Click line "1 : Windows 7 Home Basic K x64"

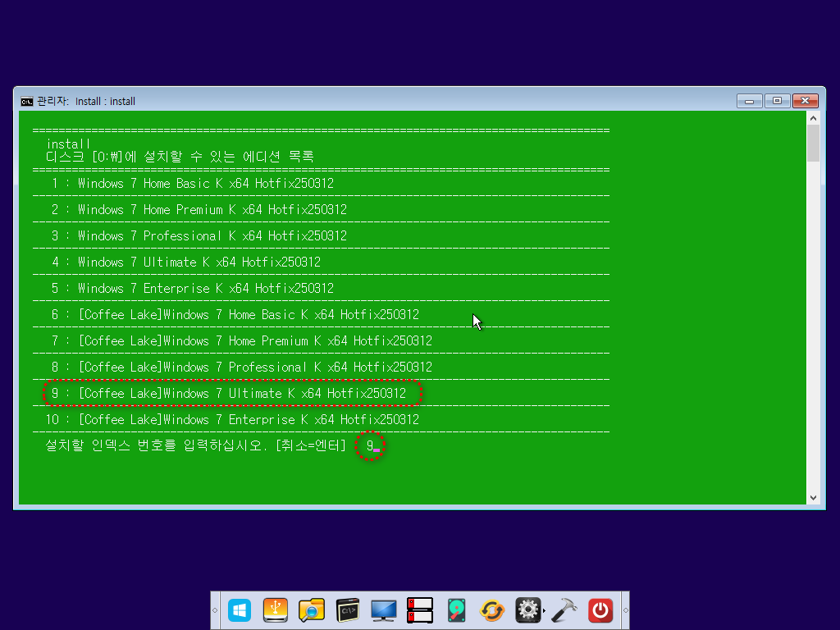point(192,183)
